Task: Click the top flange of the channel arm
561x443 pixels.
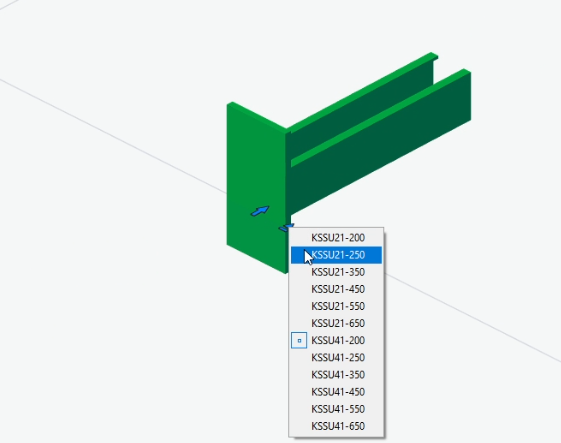Action: (x=361, y=92)
